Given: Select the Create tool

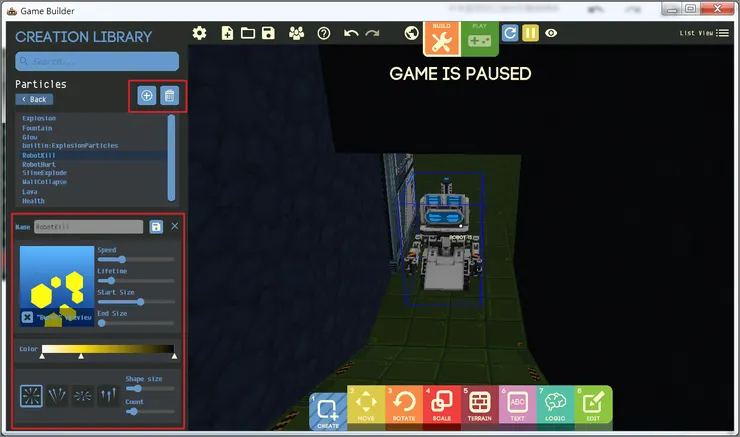Looking at the screenshot, I should (328, 412).
